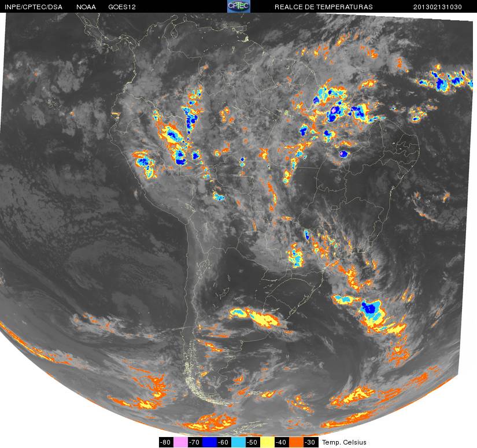This screenshot has height=448, width=477.
Task: Click the -60 legend value
Action: (x=224, y=442)
